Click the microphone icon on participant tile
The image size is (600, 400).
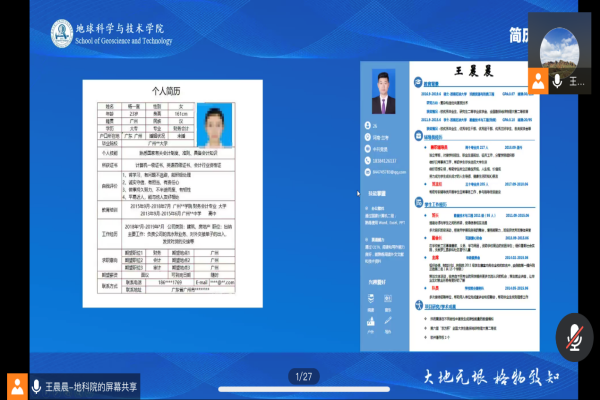558,80
